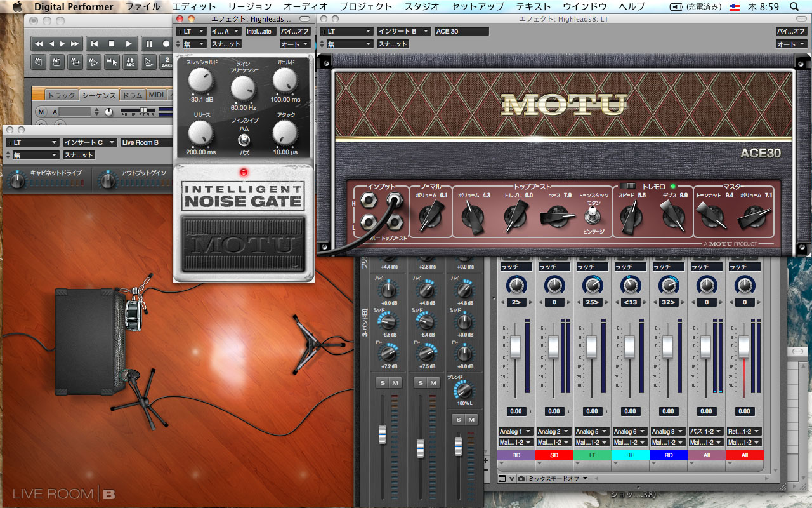Start playback with the Play button
The image size is (812, 508).
tap(128, 44)
